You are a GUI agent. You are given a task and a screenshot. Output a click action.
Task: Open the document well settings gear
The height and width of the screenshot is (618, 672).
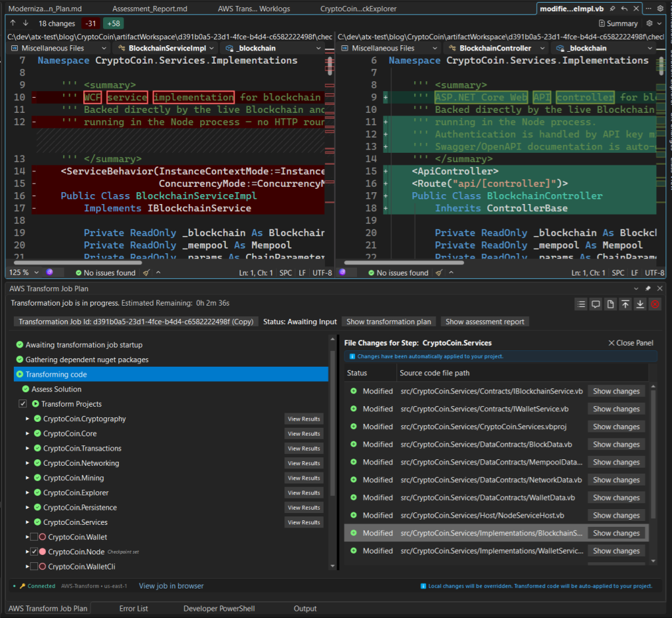click(660, 9)
